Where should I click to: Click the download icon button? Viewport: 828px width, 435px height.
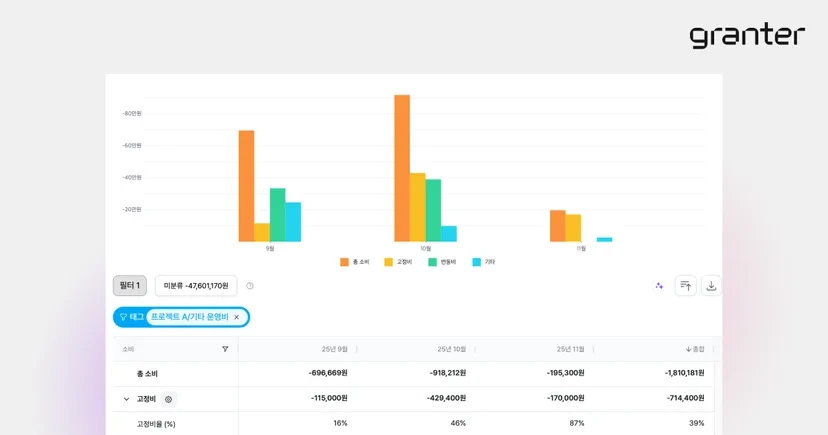711,286
